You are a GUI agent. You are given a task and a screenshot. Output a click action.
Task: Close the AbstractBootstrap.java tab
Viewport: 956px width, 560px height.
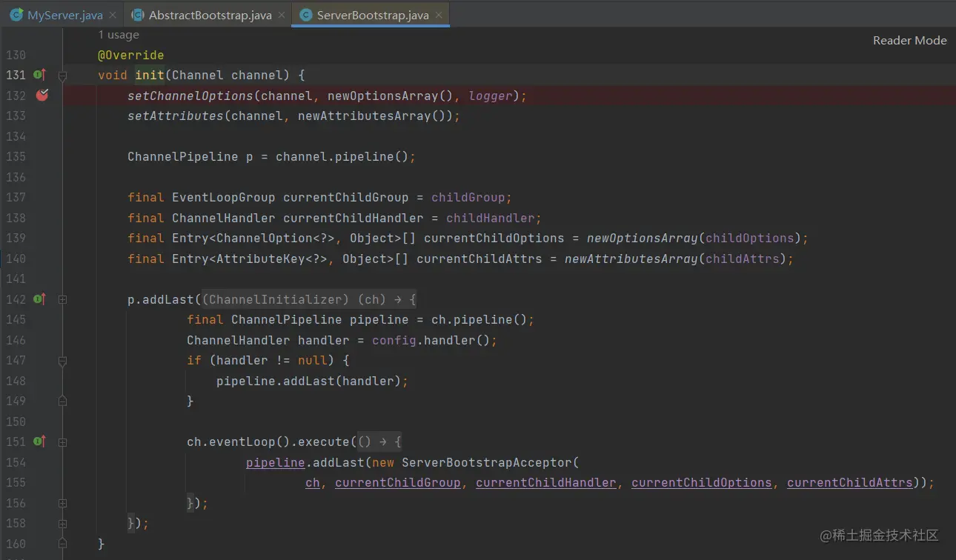282,16
